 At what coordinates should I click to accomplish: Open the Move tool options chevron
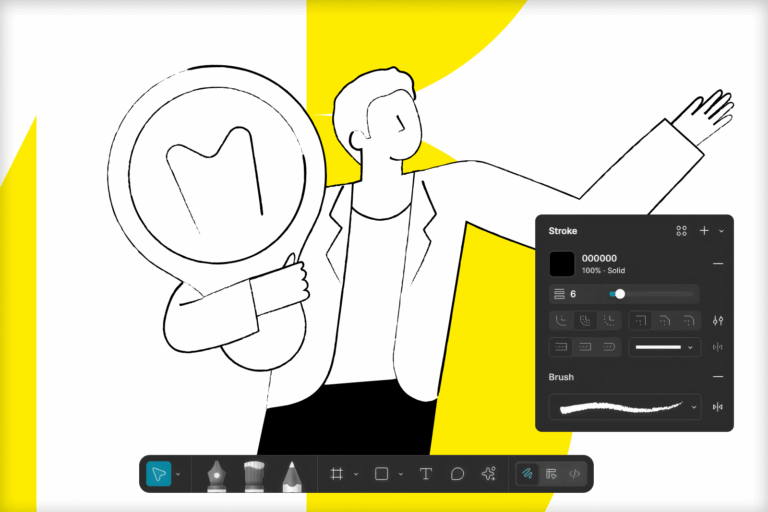(178, 474)
